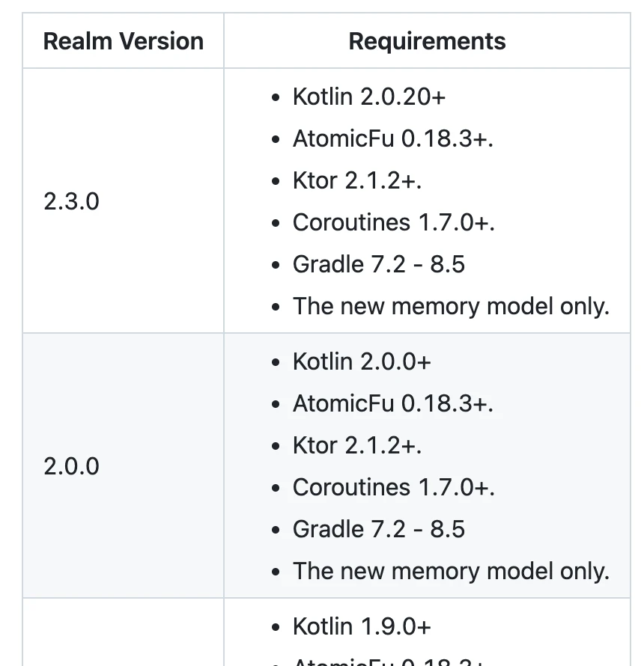Click the bullet before Kotlin 2.0.0+
This screenshot has width=644, height=666.
pyautogui.click(x=277, y=363)
